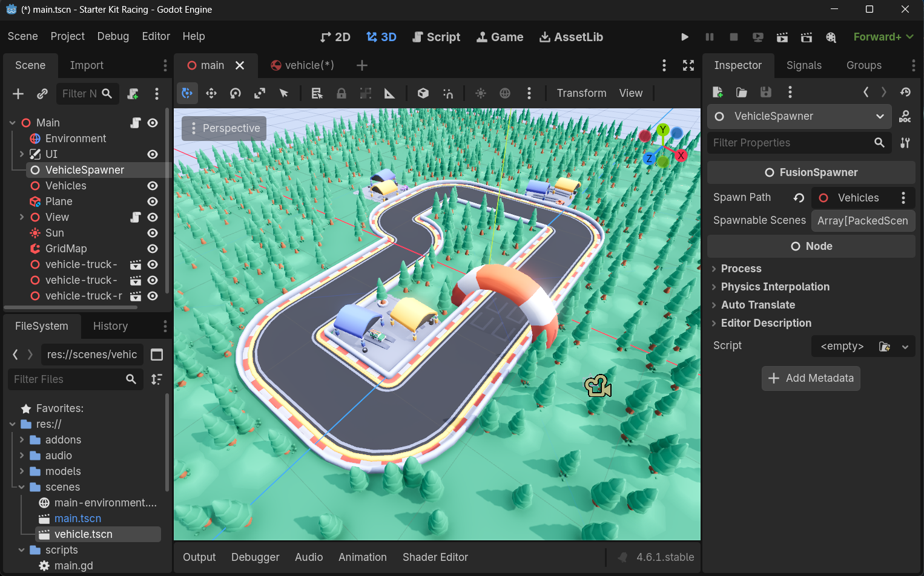Select the Rotate mode tool
The height and width of the screenshot is (576, 924).
coord(236,93)
